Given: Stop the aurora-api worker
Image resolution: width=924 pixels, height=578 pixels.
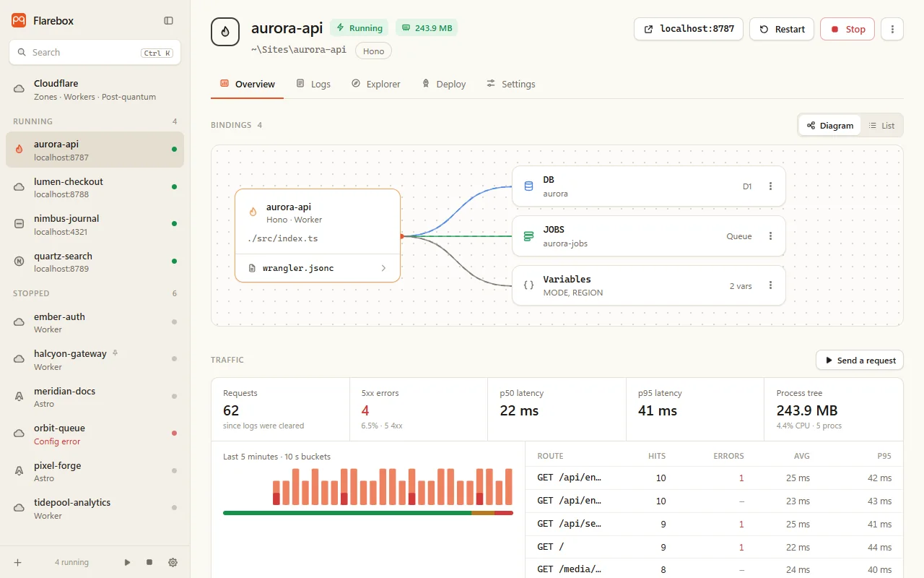Looking at the screenshot, I should [847, 29].
